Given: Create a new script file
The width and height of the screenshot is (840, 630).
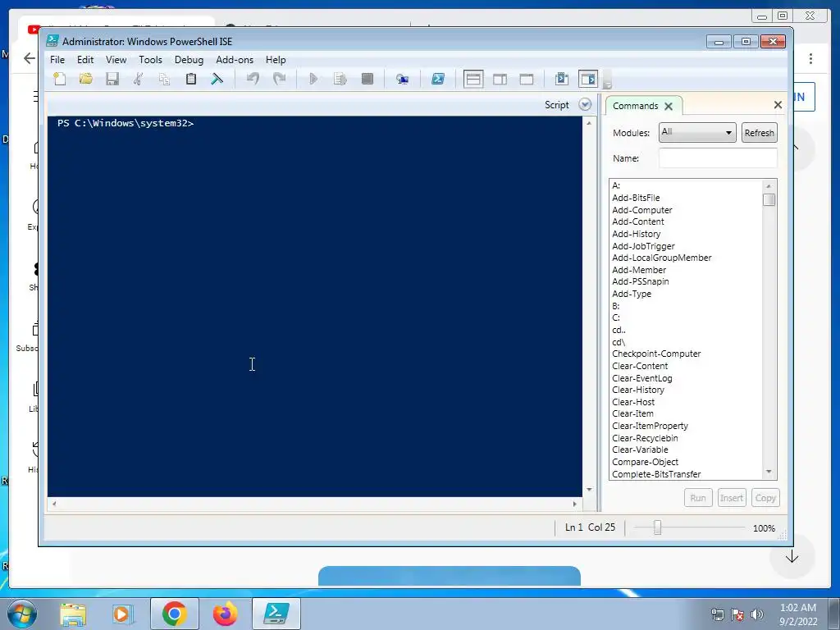Looking at the screenshot, I should [x=60, y=80].
